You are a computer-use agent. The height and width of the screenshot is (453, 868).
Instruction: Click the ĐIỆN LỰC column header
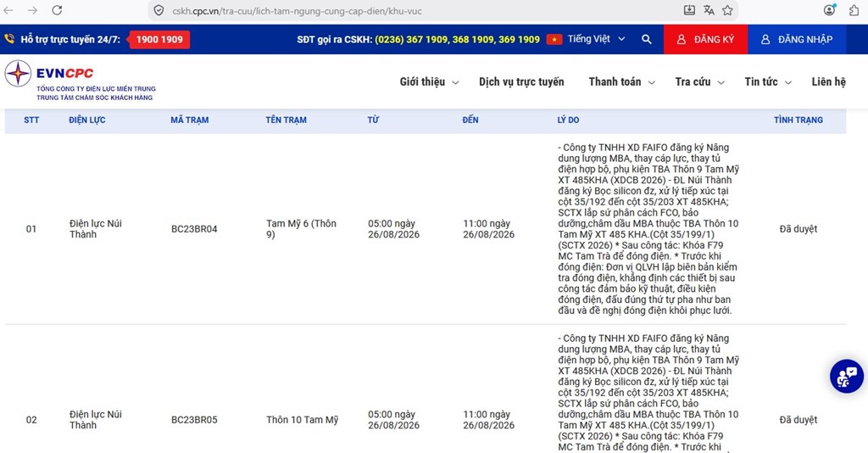tap(87, 120)
